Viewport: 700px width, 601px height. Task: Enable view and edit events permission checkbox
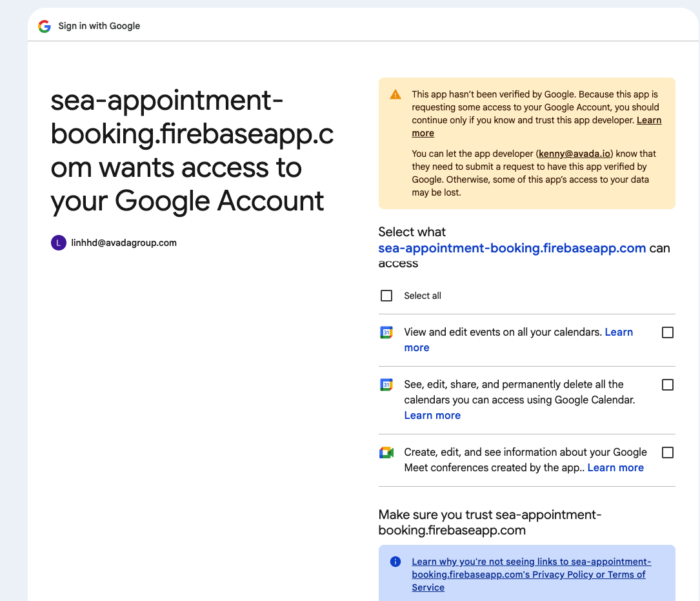[x=668, y=332]
